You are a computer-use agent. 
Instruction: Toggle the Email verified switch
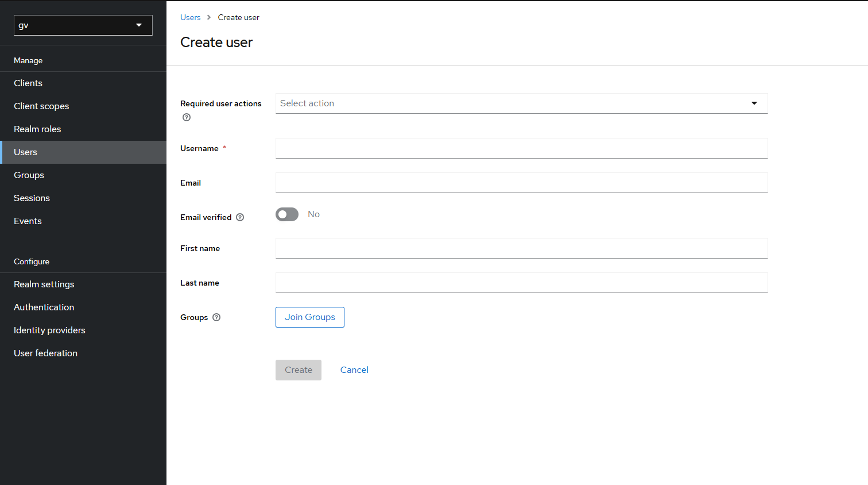pos(287,214)
